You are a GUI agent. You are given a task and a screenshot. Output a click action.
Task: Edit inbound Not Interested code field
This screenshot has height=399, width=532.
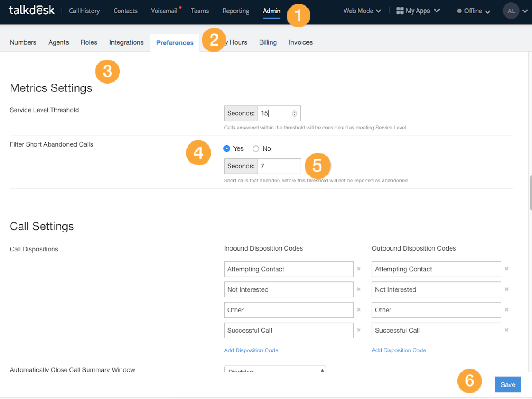click(x=289, y=289)
